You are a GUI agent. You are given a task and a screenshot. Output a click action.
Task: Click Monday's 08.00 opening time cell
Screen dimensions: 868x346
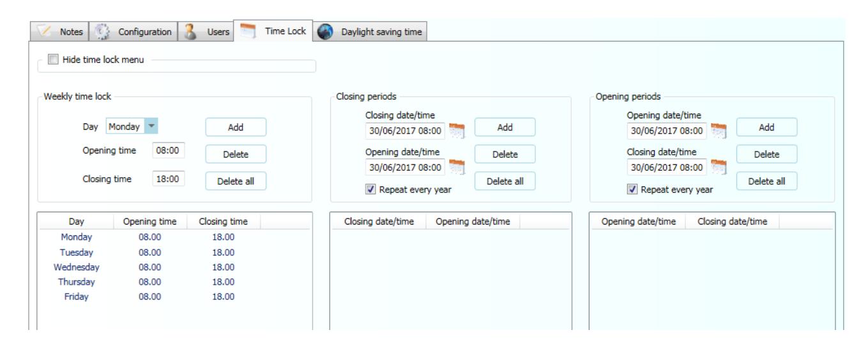(x=149, y=237)
